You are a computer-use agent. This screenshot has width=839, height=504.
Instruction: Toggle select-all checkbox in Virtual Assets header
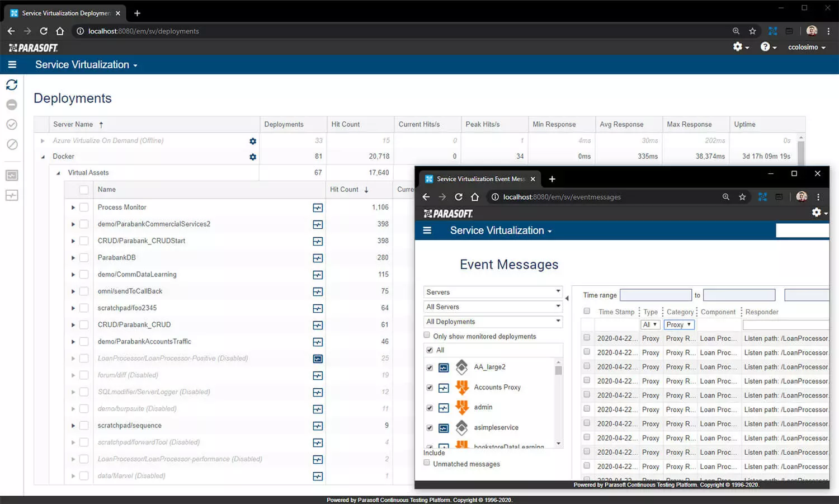(84, 190)
